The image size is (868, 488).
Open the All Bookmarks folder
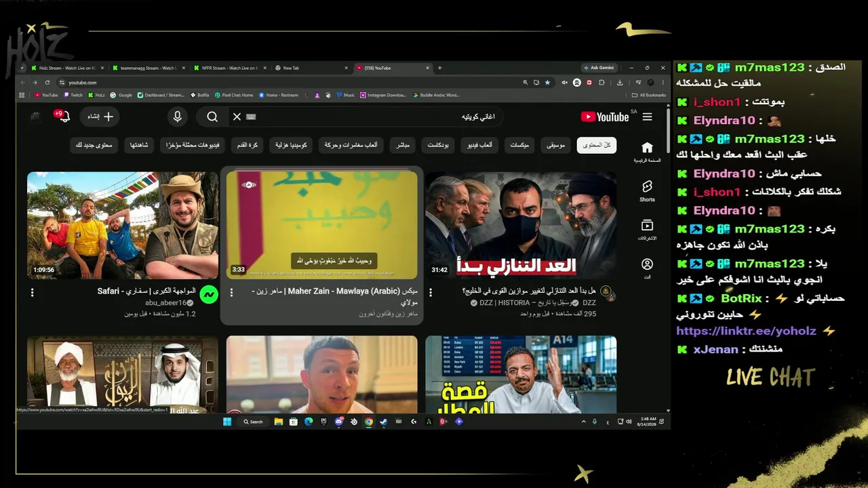pyautogui.click(x=648, y=95)
